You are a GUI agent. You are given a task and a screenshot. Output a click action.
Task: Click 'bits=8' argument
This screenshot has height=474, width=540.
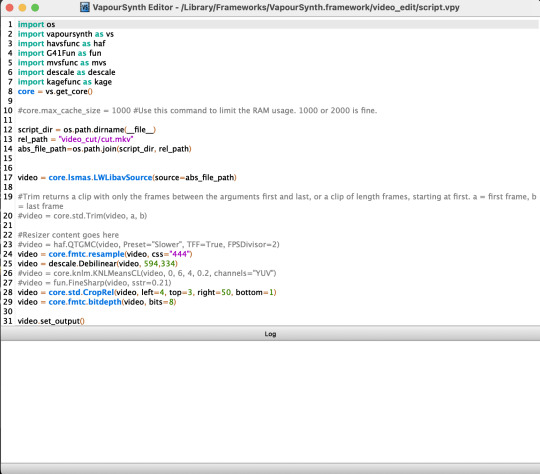pyautogui.click(x=161, y=302)
